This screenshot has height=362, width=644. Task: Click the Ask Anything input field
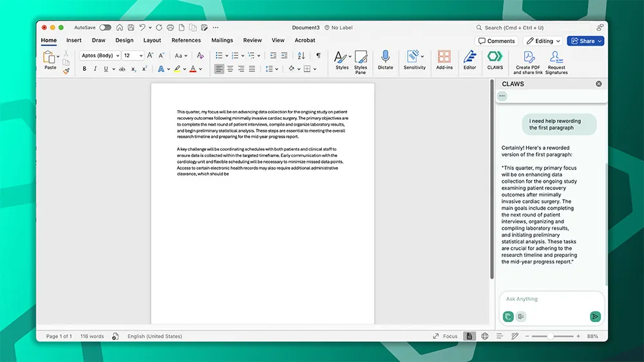(551, 299)
